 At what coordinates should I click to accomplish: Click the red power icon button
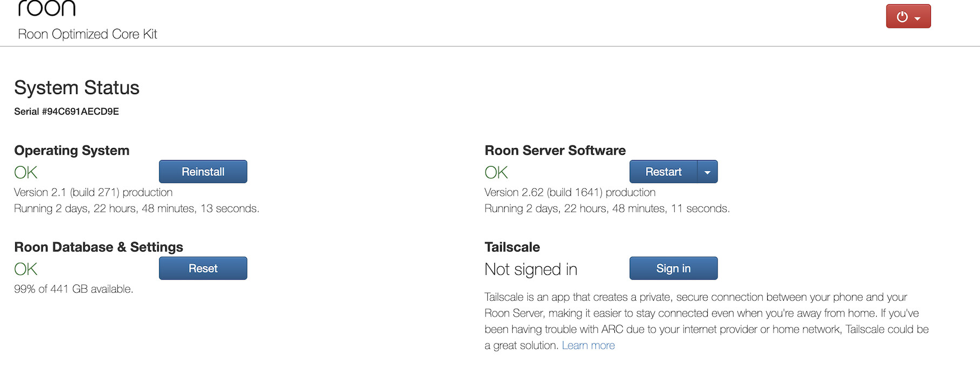[902, 17]
